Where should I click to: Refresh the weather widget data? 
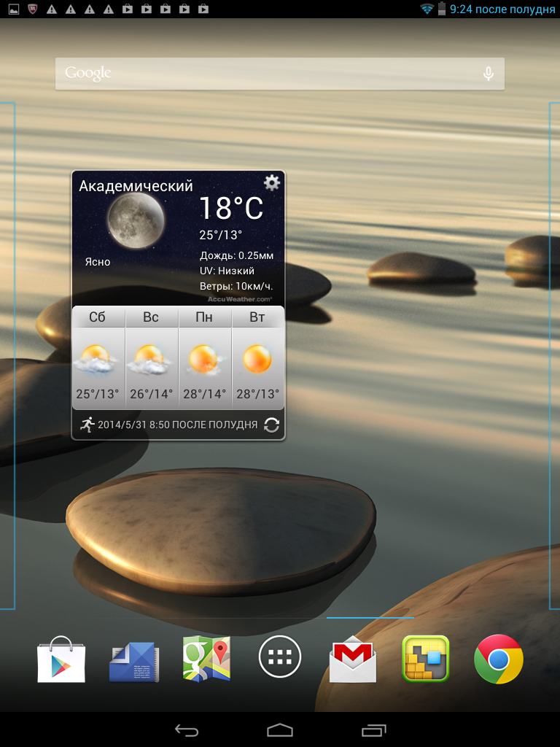(271, 425)
